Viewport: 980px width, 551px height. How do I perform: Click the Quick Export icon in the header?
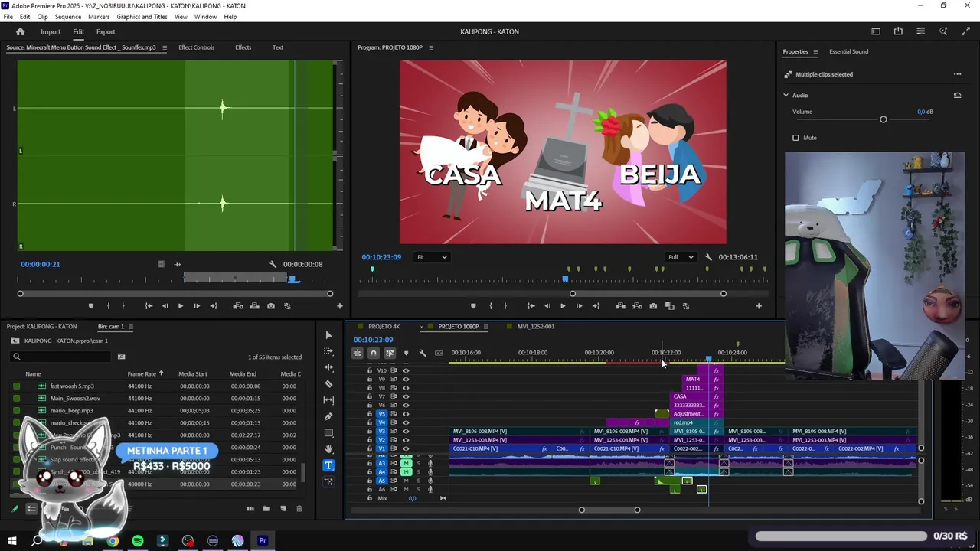click(x=898, y=31)
